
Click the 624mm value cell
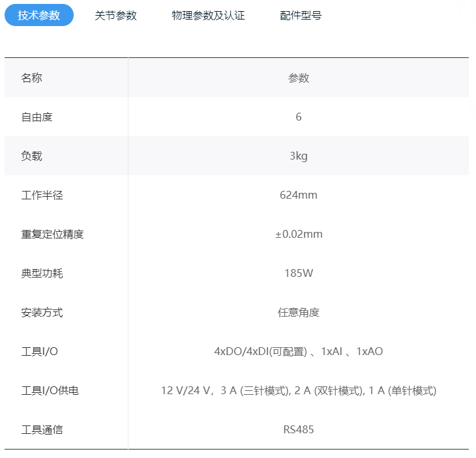[299, 195]
